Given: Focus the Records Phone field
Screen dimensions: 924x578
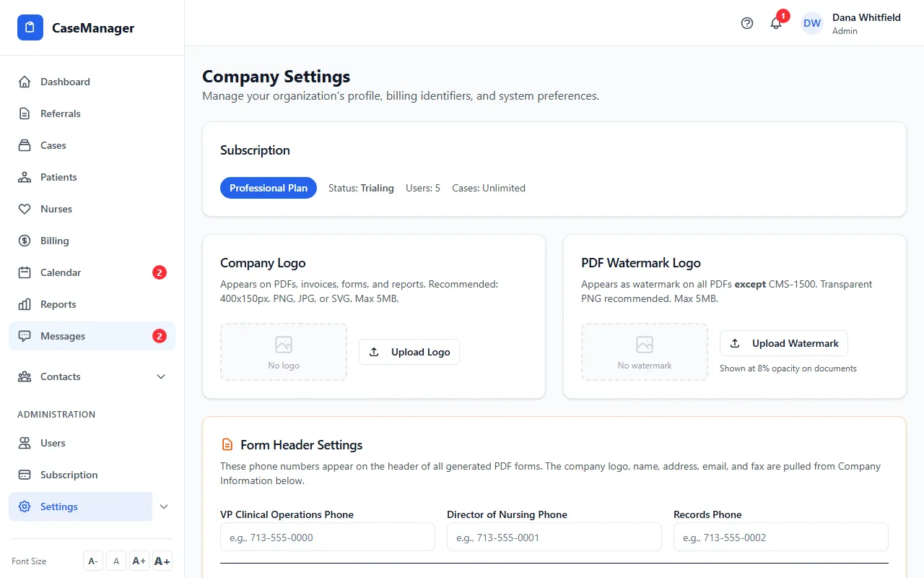Looking at the screenshot, I should click(x=781, y=538).
